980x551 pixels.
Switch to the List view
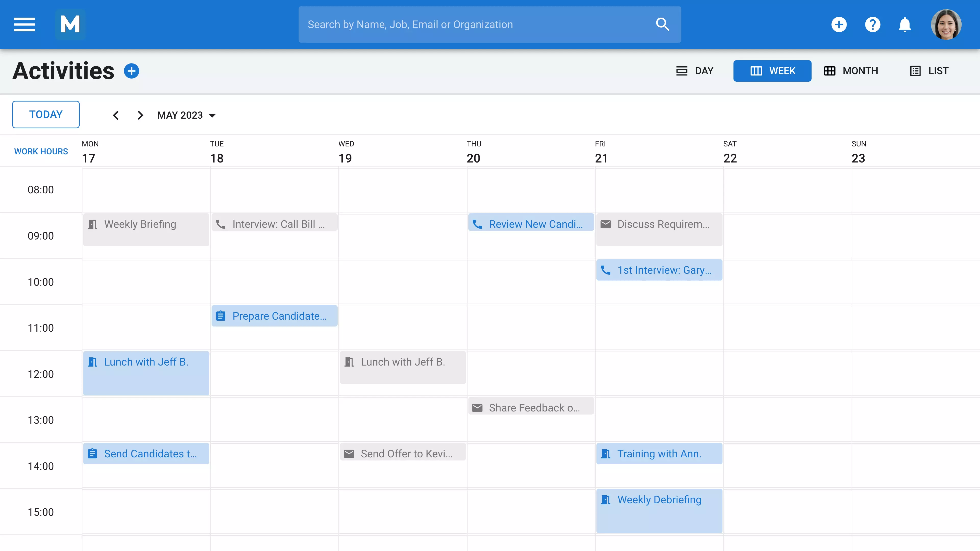[x=929, y=71]
